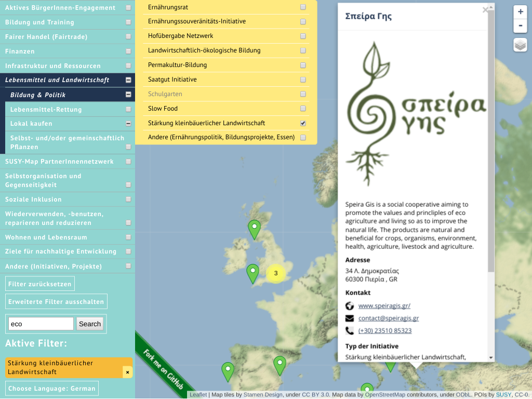Remove the active filter with x icon
The width and height of the screenshot is (532, 399).
coord(128,372)
